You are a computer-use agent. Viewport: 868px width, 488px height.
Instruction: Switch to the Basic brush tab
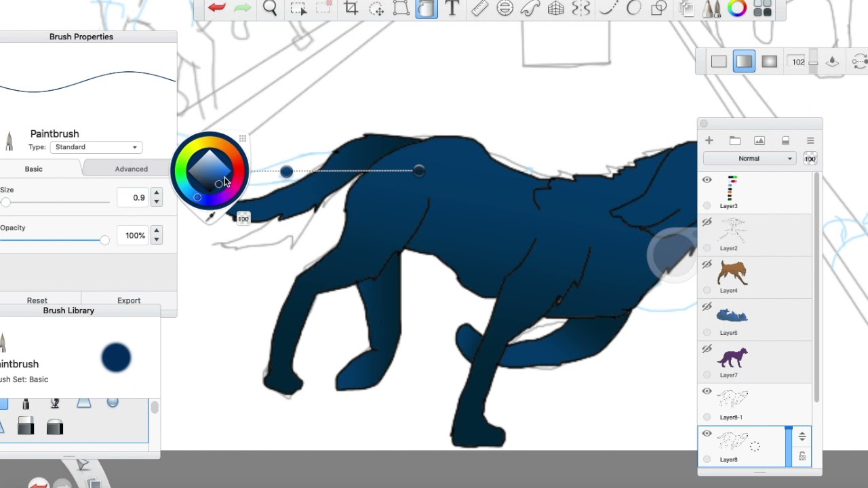(x=33, y=169)
